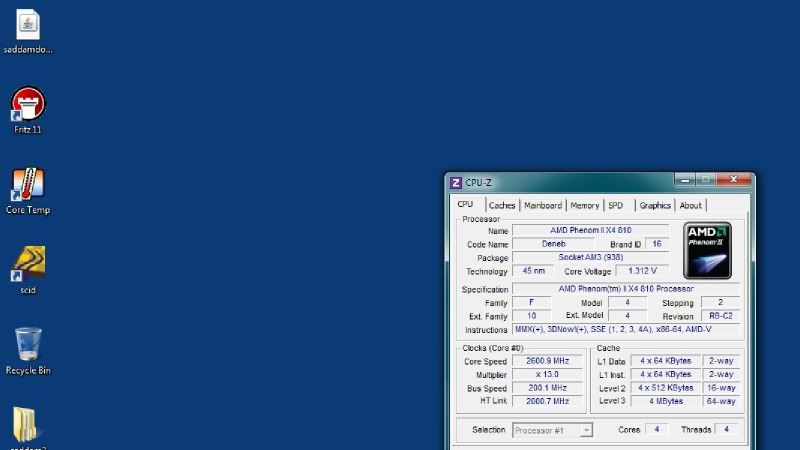Image resolution: width=800 pixels, height=450 pixels.
Task: Click the Package value Socket AM3 (938)
Action: click(590, 257)
